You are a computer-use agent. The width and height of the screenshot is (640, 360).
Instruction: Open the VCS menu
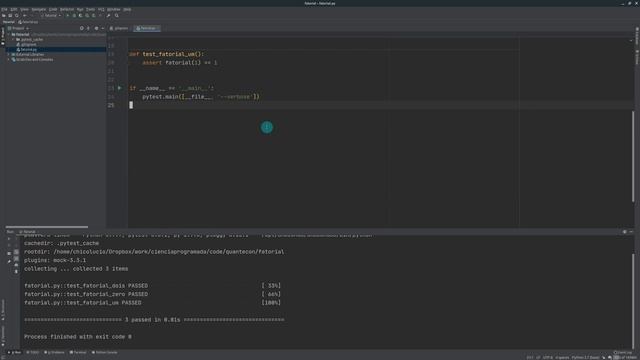click(101, 9)
